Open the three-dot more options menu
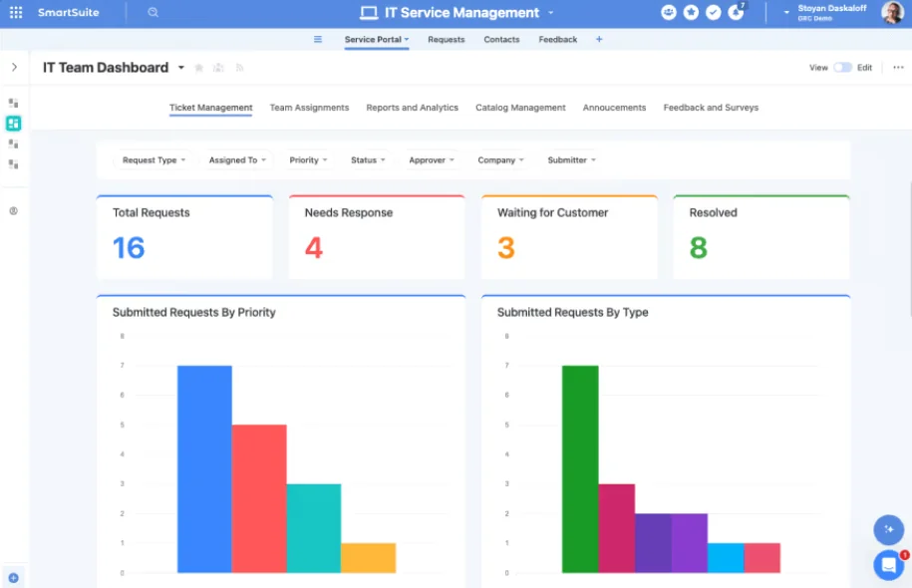 pyautogui.click(x=898, y=68)
